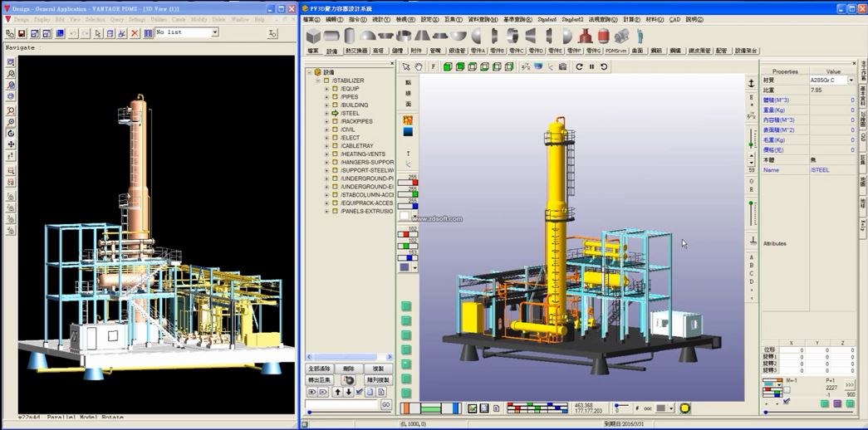Activate the rotate view tool in PDMS sidebar

click(11, 134)
